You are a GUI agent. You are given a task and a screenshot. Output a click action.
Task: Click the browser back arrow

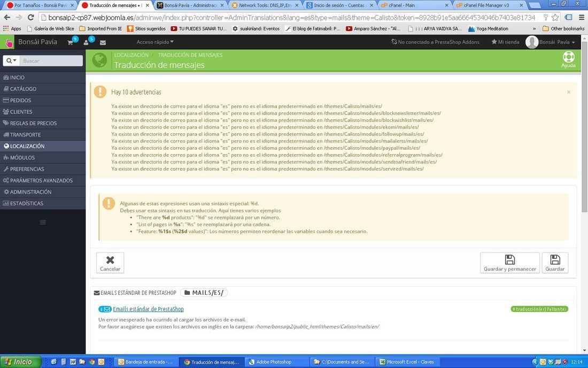7,18
